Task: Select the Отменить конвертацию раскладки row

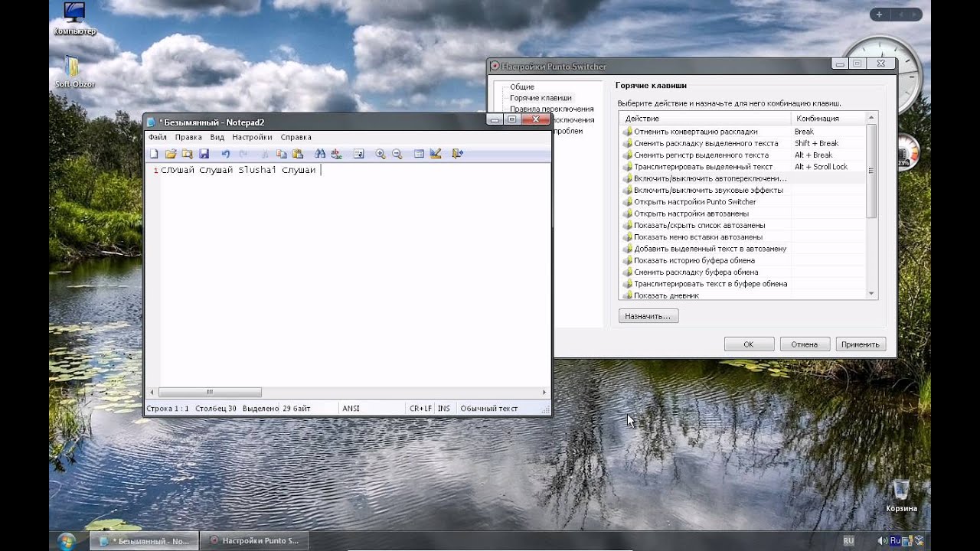Action: point(743,132)
